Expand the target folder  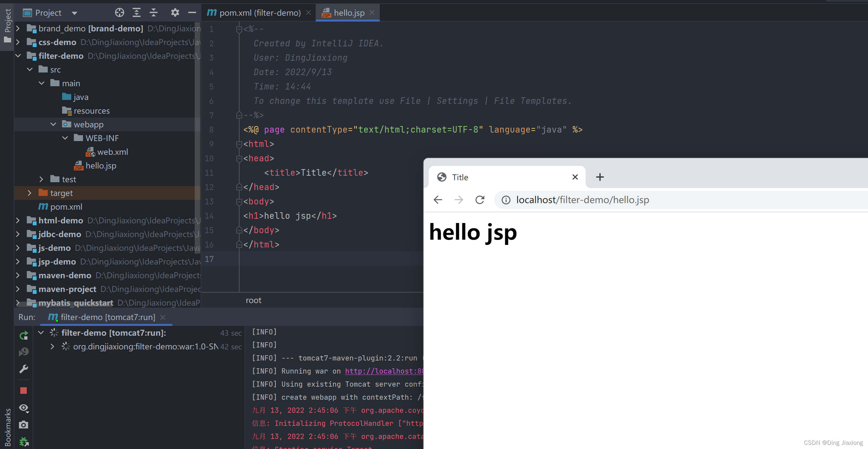(x=30, y=193)
